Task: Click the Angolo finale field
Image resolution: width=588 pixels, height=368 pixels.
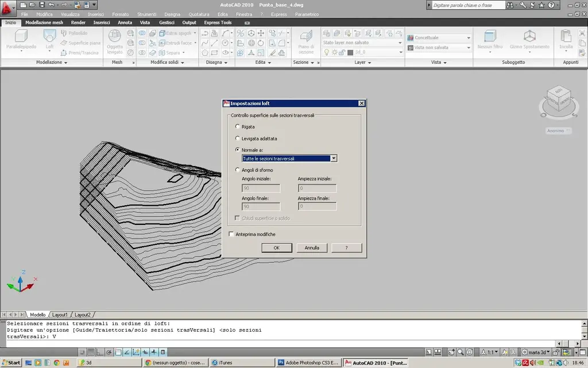Action: 261,206
